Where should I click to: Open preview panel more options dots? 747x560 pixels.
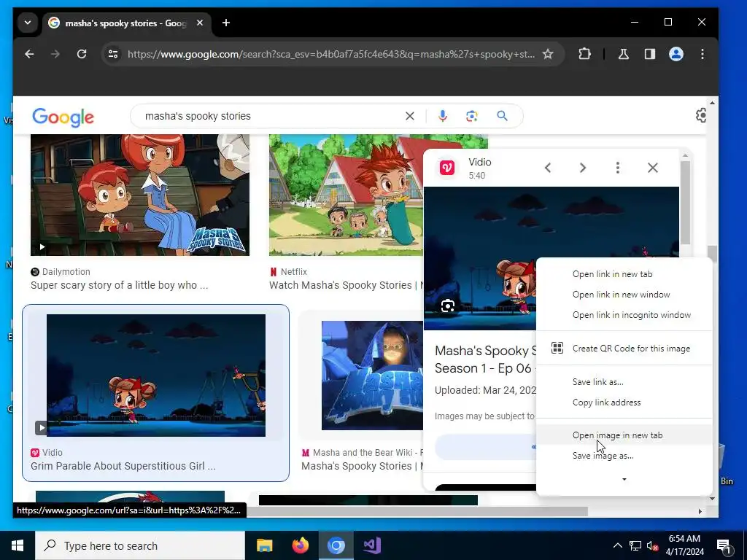click(617, 168)
